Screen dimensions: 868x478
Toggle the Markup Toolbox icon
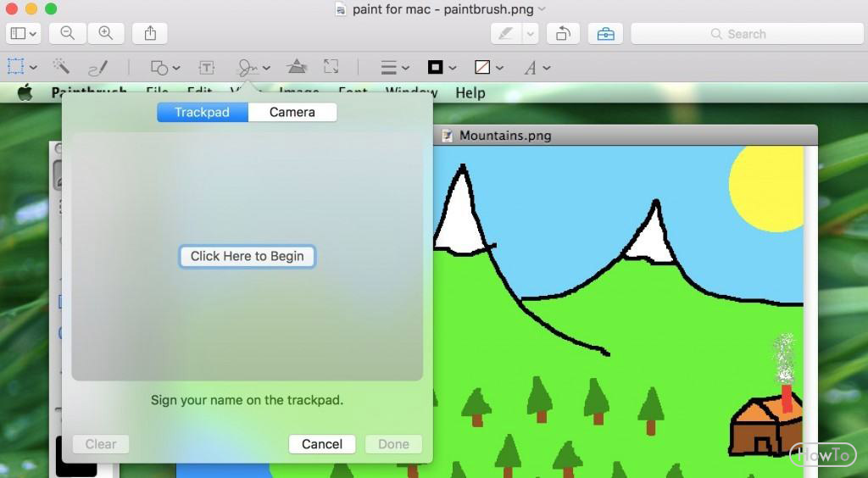click(605, 34)
